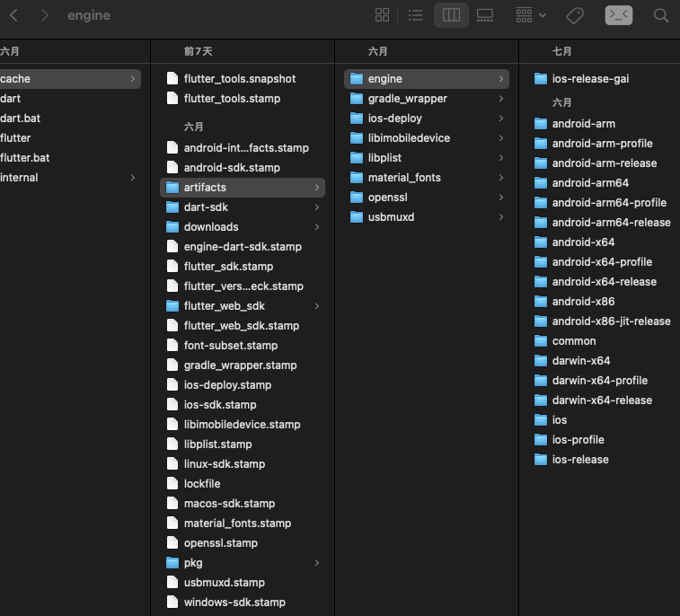Expand the dart-sdk folder chevron
Image resolution: width=680 pixels, height=616 pixels.
pyautogui.click(x=317, y=207)
